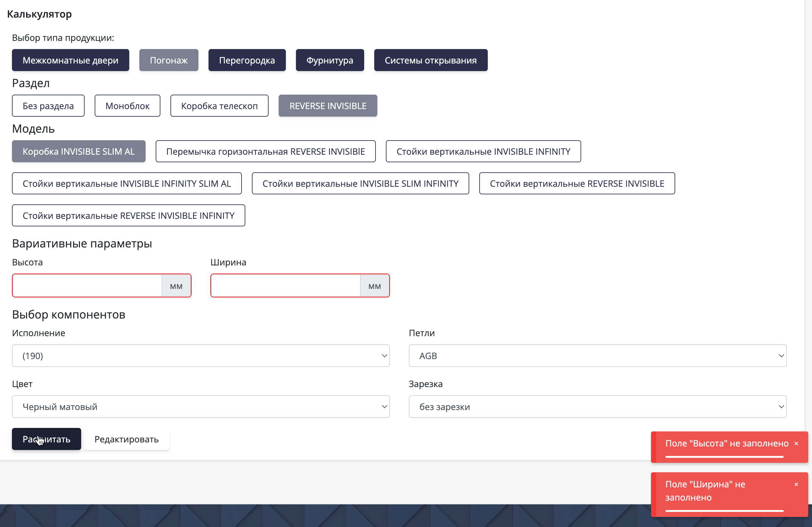This screenshot has height=527, width=812.
Task: Open the Петли AGB dropdown
Action: tap(598, 355)
